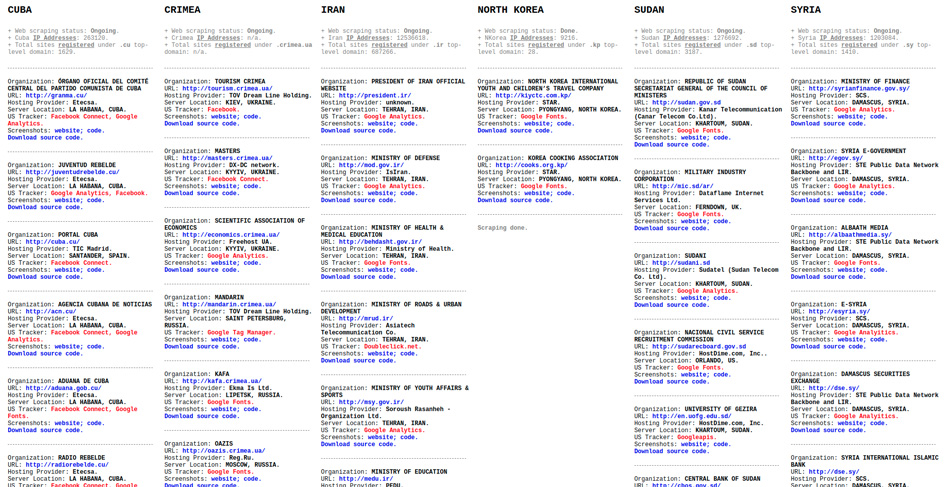Screen dimensions: 950x487
Task: Follow the http://esyria.sy/ URL
Action: 839,311
